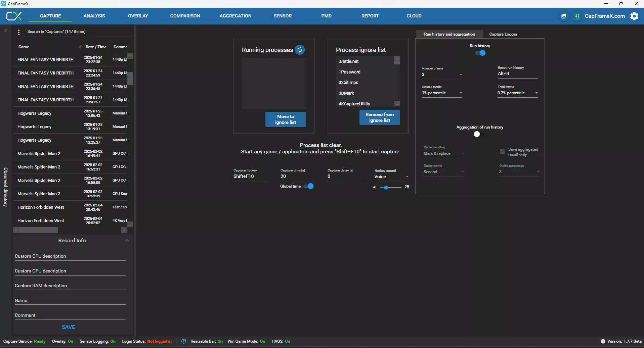Image resolution: width=644 pixels, height=348 pixels.
Task: Enable Aggregation of run history
Action: (479, 134)
